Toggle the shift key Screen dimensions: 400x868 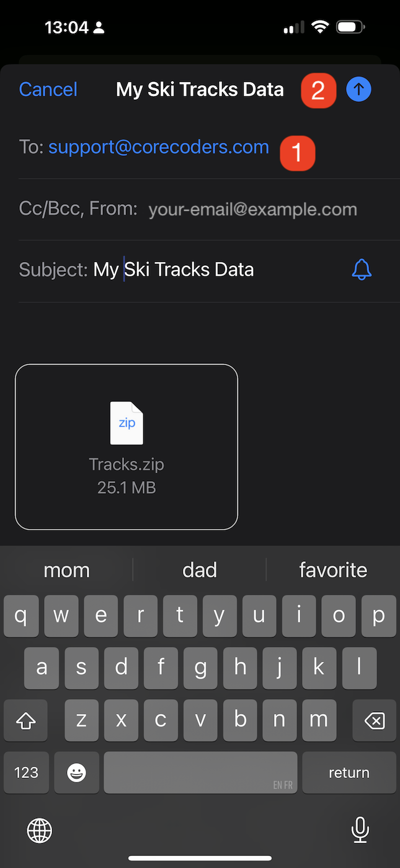click(25, 720)
